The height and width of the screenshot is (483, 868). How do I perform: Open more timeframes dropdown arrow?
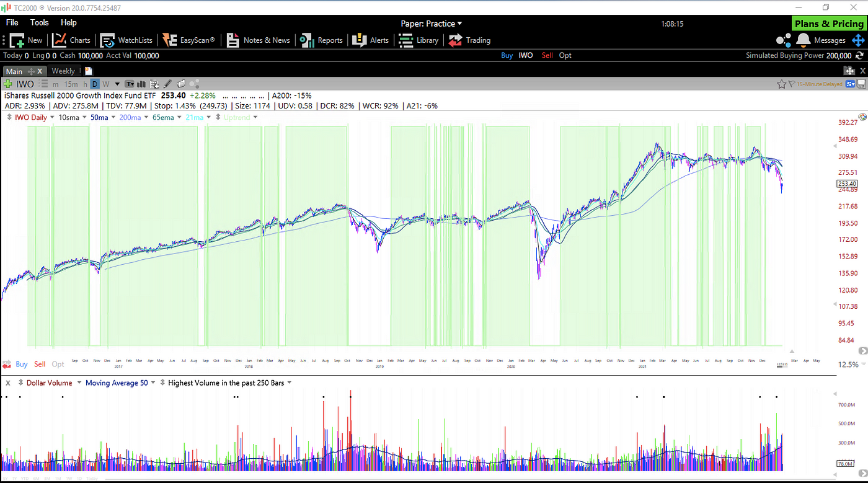pyautogui.click(x=117, y=84)
